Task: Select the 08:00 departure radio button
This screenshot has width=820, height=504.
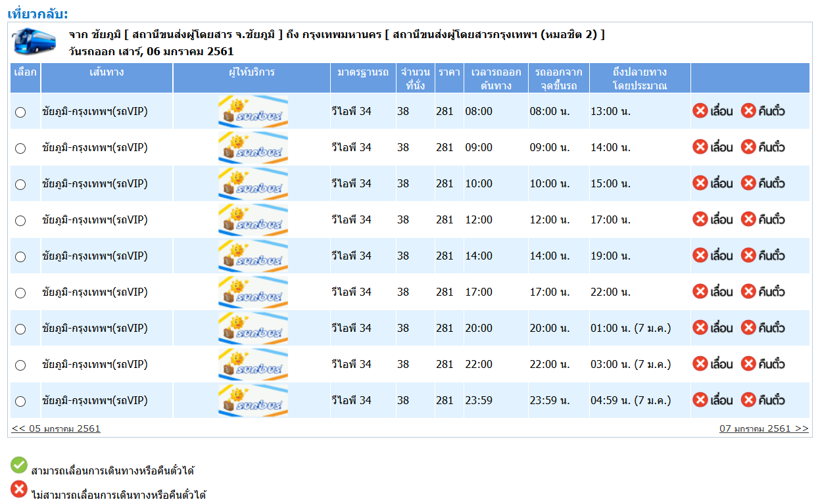Action: pos(20,112)
